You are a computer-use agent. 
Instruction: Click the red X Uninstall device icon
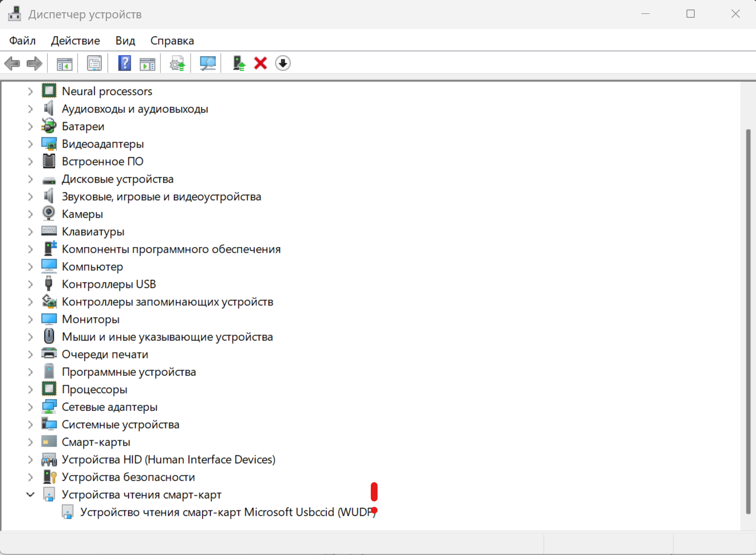pyautogui.click(x=261, y=63)
